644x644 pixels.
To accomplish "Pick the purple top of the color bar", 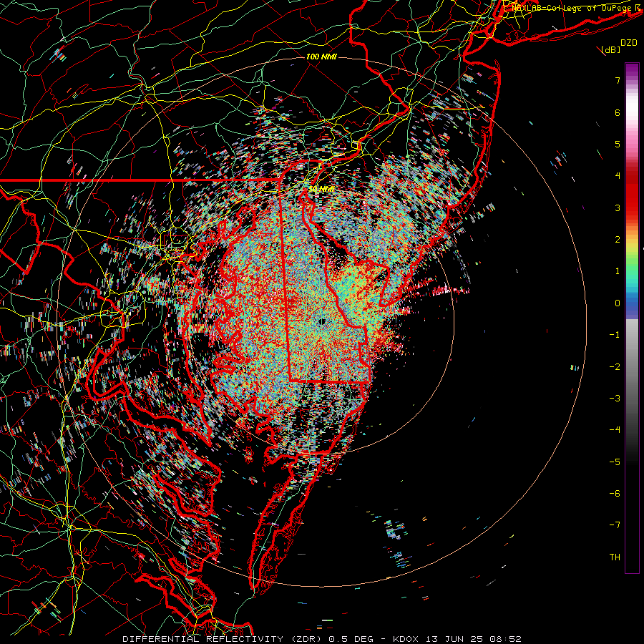I will point(632,70).
